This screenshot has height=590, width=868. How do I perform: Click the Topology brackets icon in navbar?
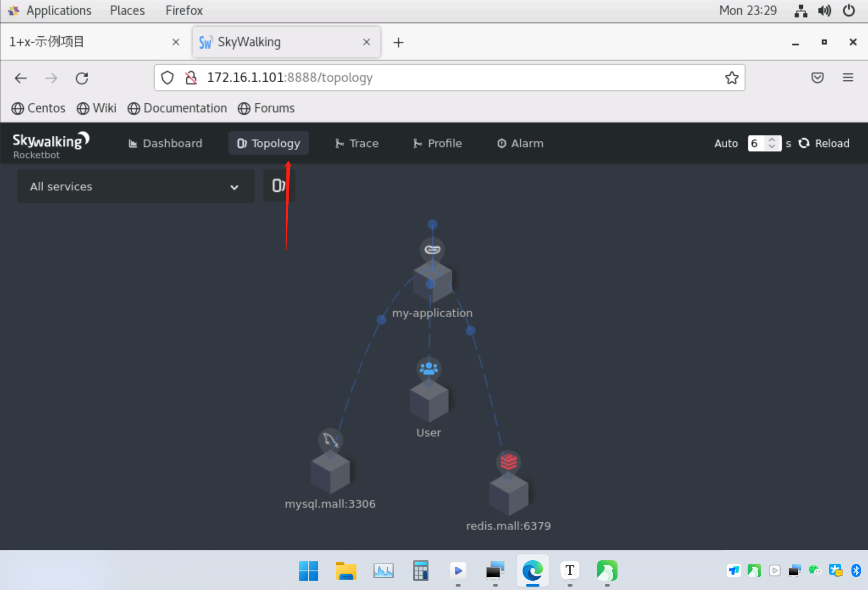[242, 143]
